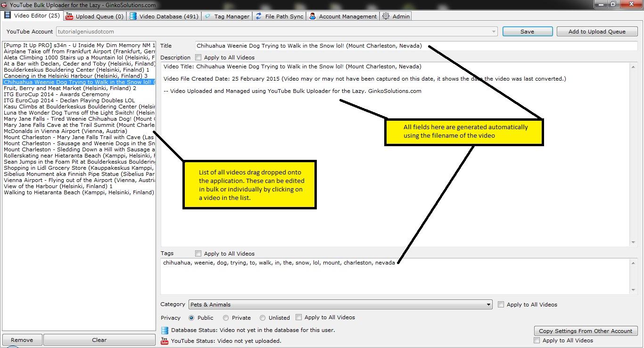Enable Tags Apply to All Videos checkbox
Image resolution: width=644 pixels, height=348 pixels.
tap(198, 253)
